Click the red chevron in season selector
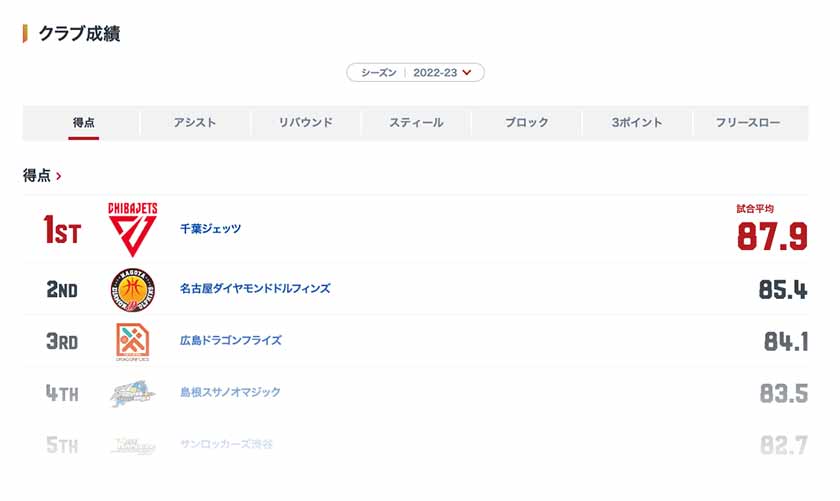Screen dimensions: 840x501 [467, 72]
